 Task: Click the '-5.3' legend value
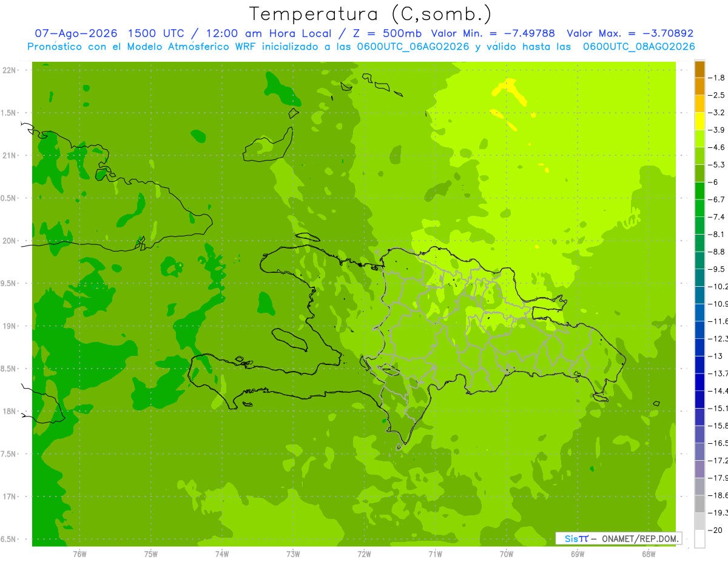coord(717,165)
